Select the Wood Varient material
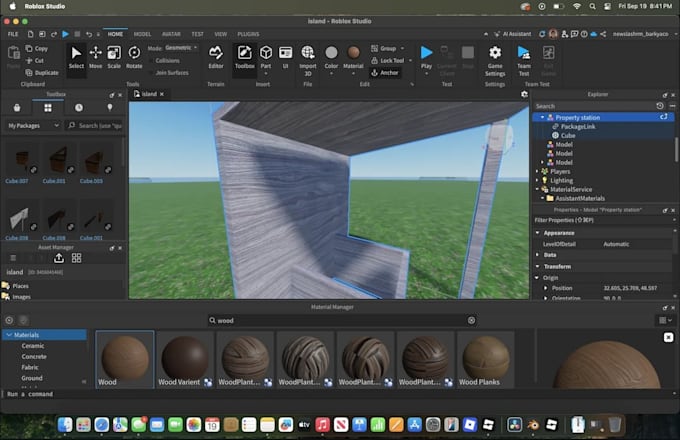 click(185, 359)
